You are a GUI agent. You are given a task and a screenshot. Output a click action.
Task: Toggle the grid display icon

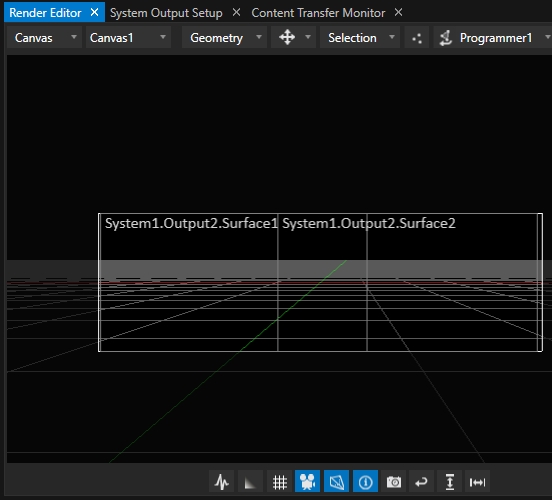tap(280, 481)
